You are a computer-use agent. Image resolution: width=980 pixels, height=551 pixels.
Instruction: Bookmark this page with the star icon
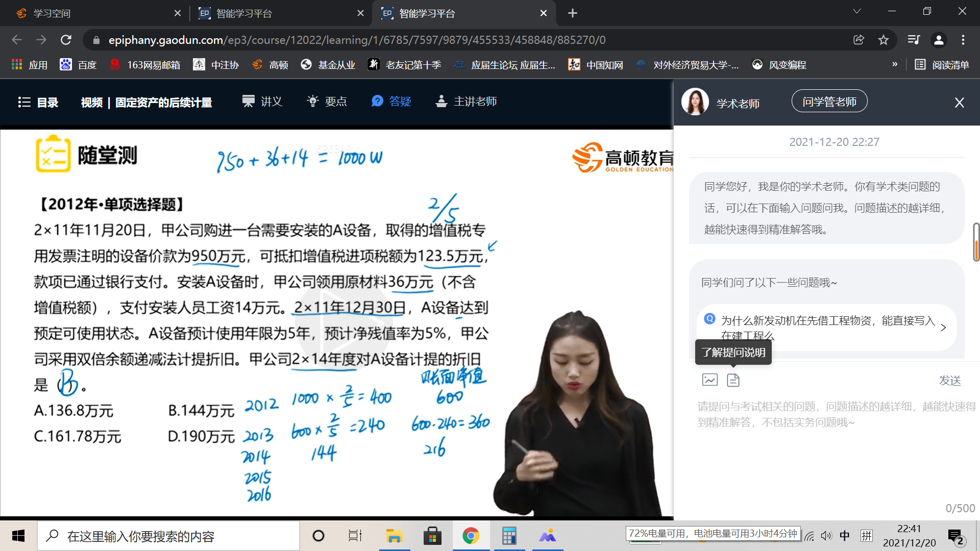(884, 40)
